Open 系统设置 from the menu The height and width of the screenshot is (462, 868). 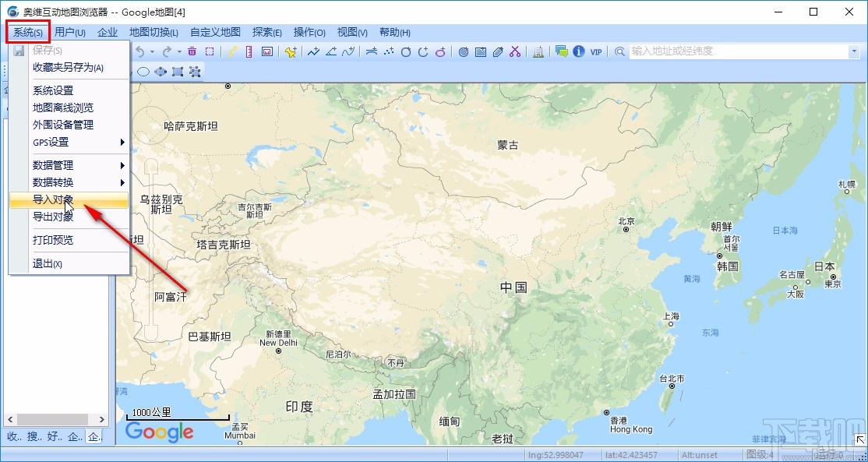[69, 90]
